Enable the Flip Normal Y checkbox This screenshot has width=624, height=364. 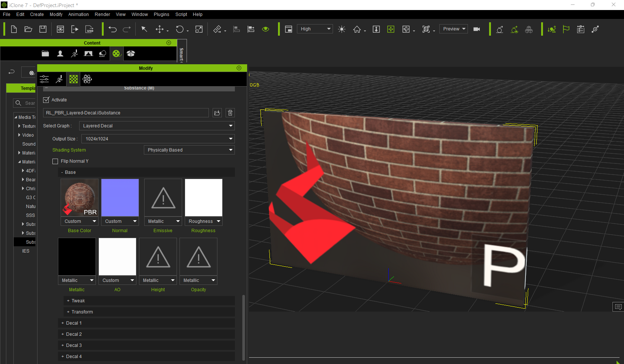click(x=55, y=161)
